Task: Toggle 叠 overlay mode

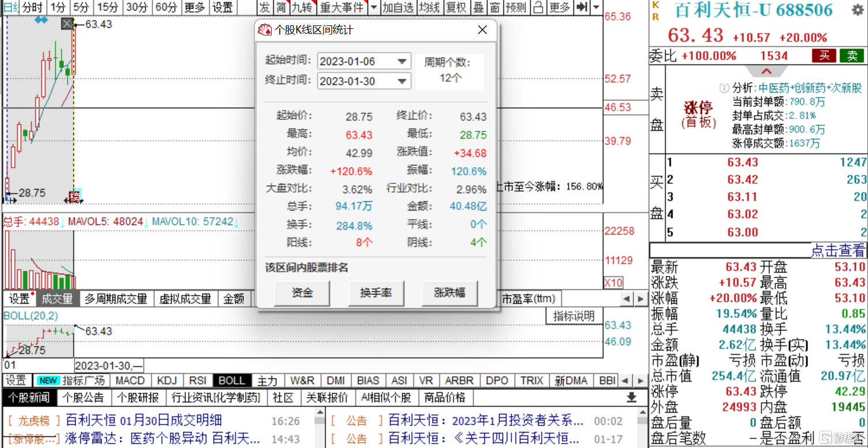Action: tap(478, 7)
